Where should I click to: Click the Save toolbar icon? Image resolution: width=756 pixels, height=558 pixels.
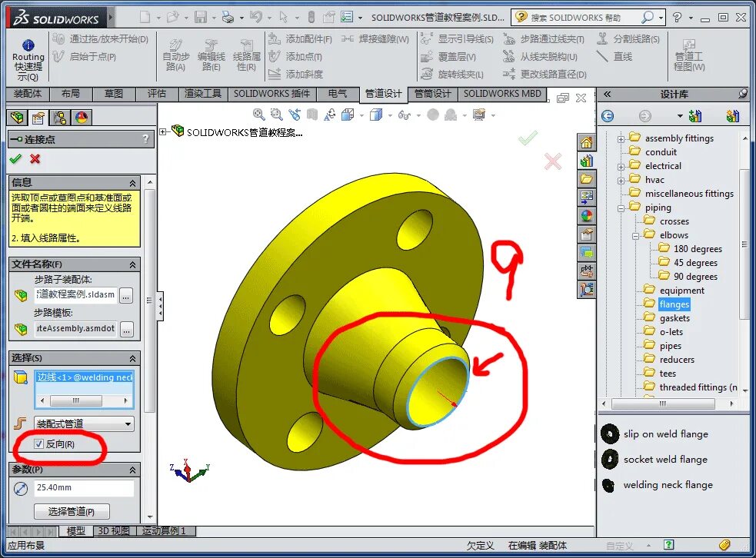(x=201, y=18)
